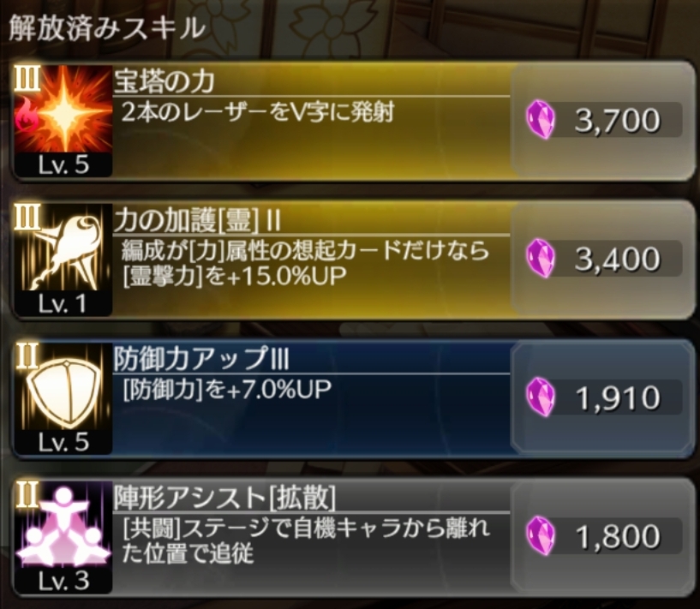
Task: Click the purple gem beside 1,800
Action: (541, 536)
